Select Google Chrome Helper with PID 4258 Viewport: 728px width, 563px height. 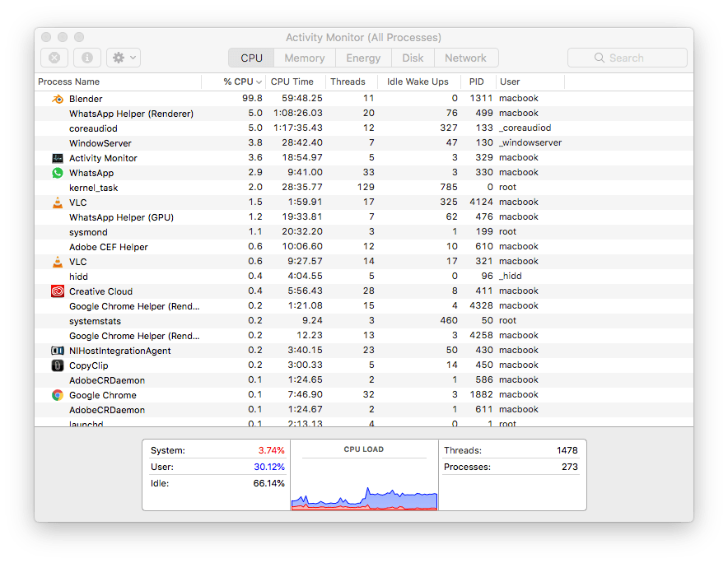pos(364,336)
